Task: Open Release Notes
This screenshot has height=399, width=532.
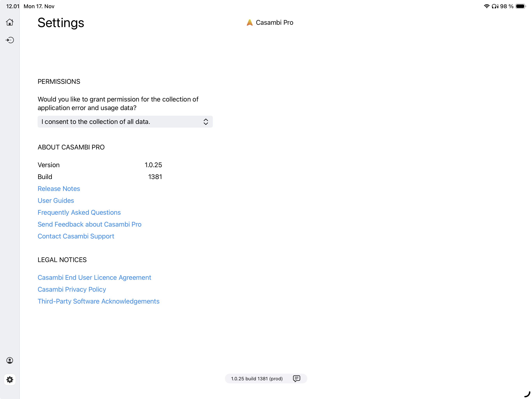Action: pyautogui.click(x=59, y=189)
